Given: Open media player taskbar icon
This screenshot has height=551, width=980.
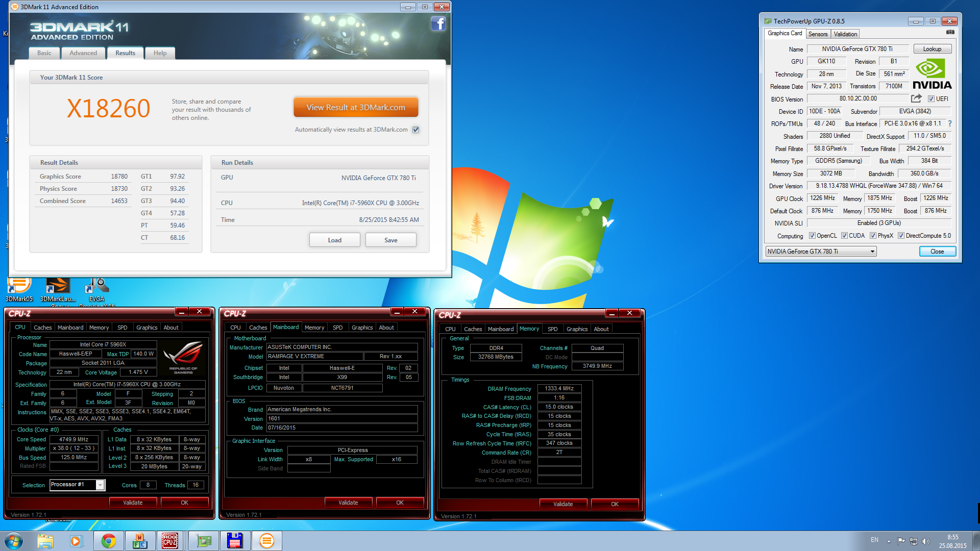Looking at the screenshot, I should (76, 541).
